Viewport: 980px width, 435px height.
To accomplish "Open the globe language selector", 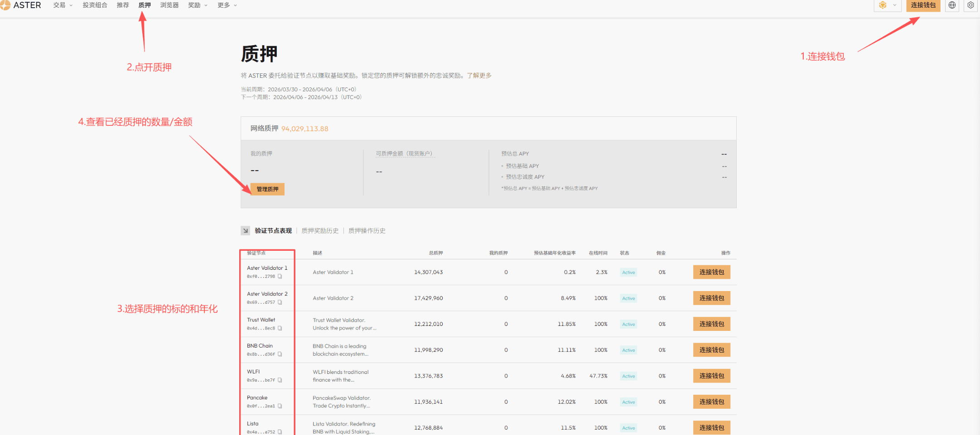I will click(x=952, y=5).
